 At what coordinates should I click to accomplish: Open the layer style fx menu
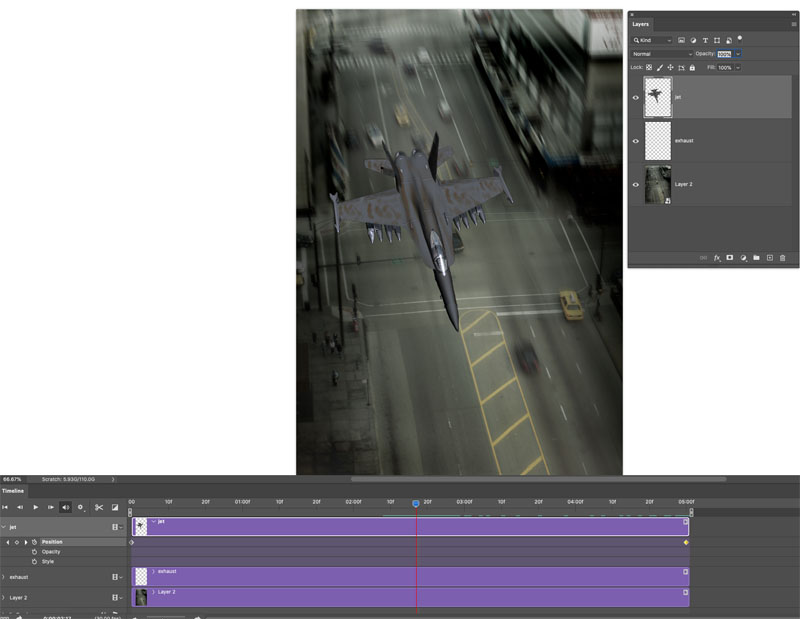pos(717,258)
